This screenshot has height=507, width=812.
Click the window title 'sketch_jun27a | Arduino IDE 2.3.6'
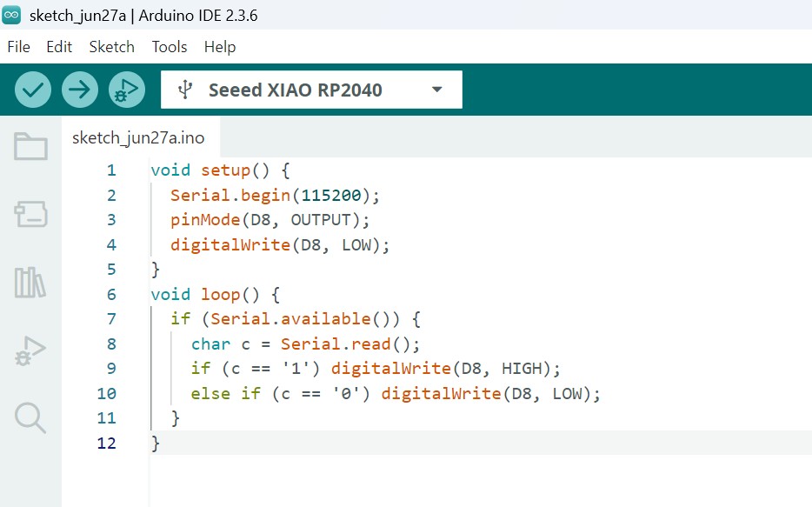click(143, 16)
